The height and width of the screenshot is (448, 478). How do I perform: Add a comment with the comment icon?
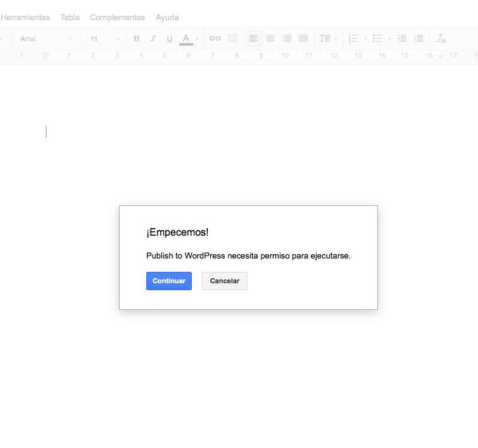232,38
